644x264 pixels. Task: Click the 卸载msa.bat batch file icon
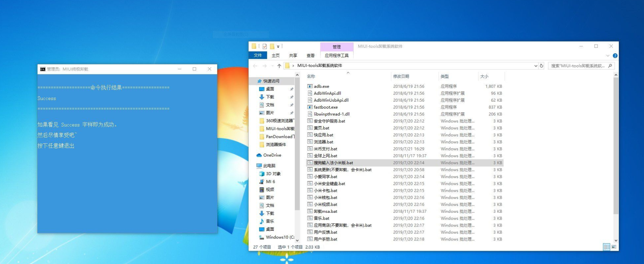(x=310, y=211)
